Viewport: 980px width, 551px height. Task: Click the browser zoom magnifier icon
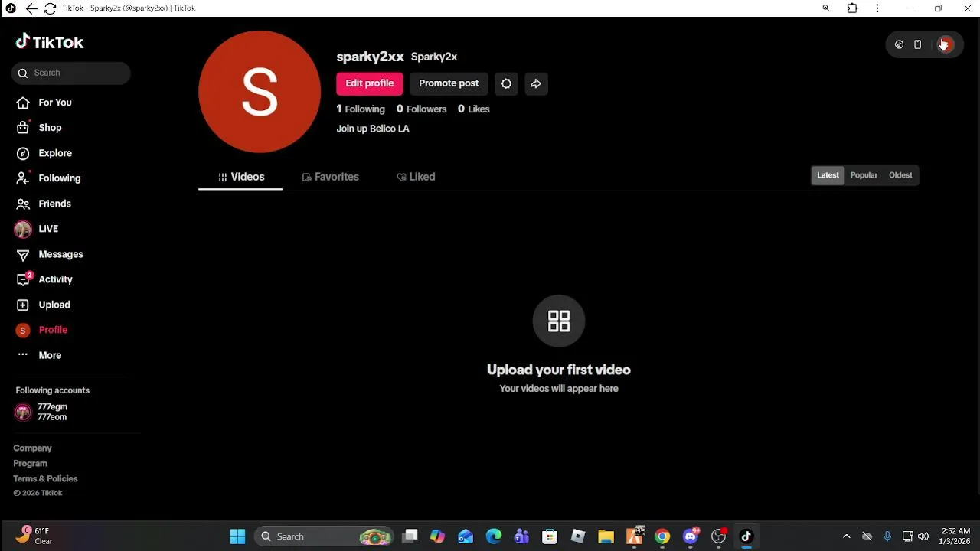tap(826, 8)
